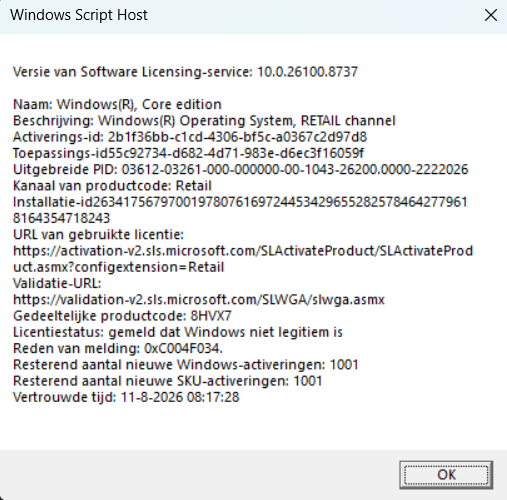This screenshot has width=507, height=500.
Task: Click the 'Naam: Windows(R), Core edition' line
Action: point(117,104)
